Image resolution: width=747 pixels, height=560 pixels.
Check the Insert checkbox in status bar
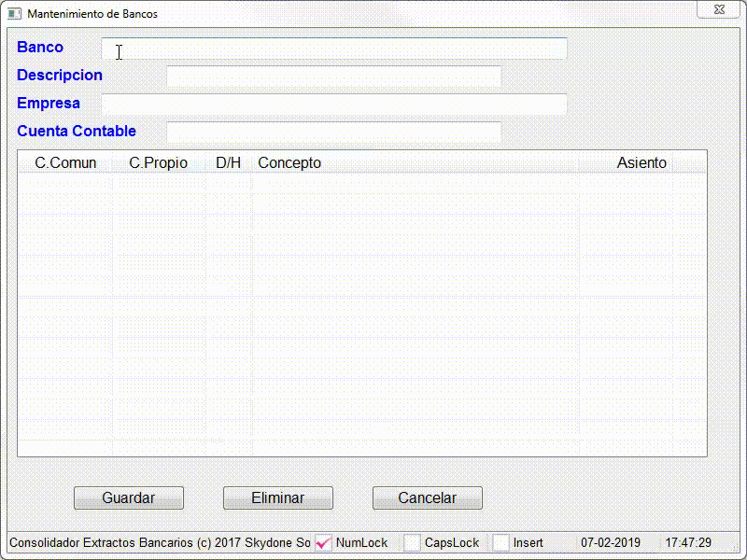coord(501,543)
